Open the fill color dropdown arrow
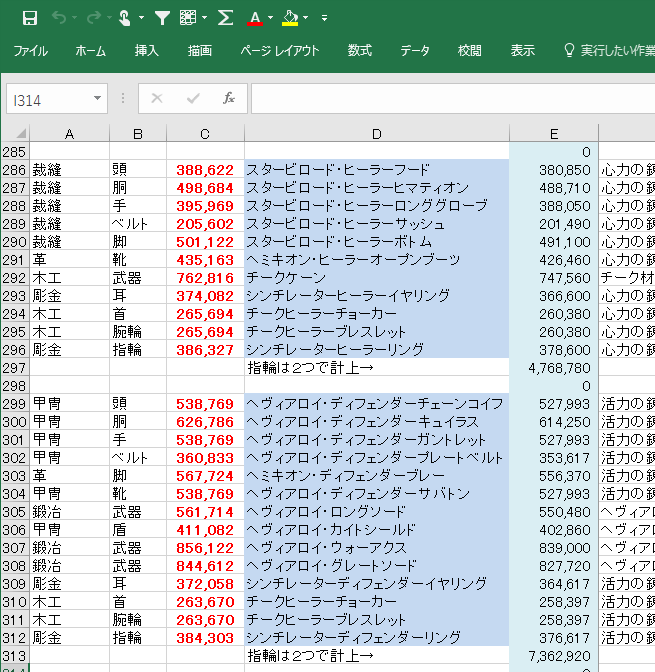655x672 pixels. tap(307, 18)
